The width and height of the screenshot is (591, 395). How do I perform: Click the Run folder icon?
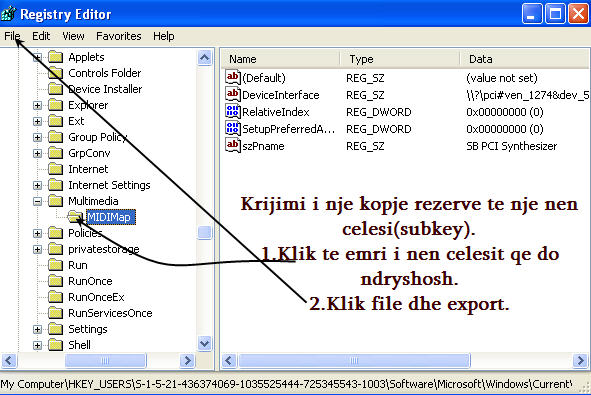point(55,265)
